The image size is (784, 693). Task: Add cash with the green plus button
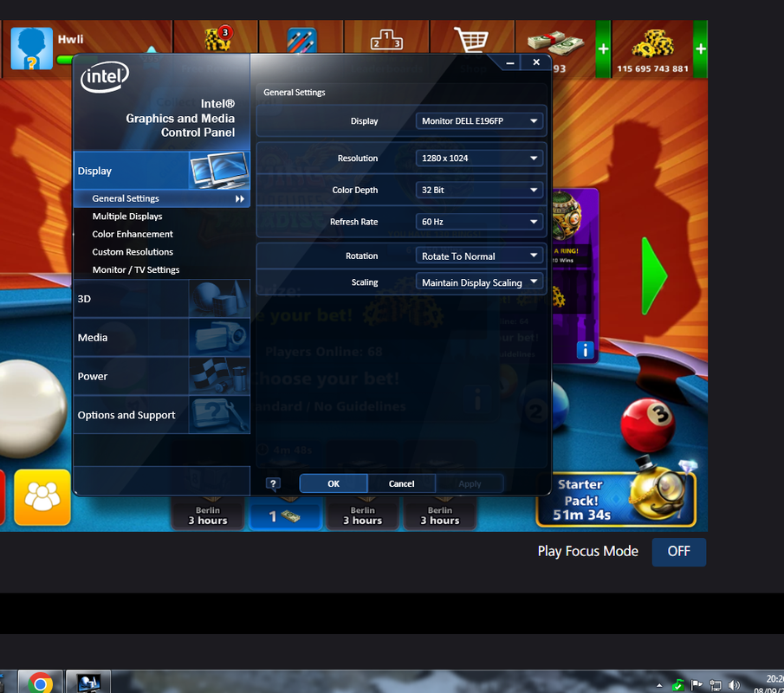pyautogui.click(x=603, y=49)
